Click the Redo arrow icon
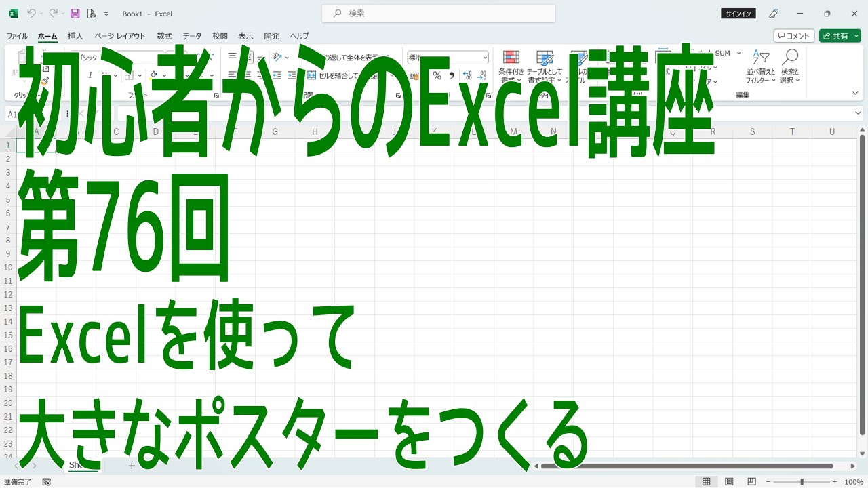 [53, 14]
